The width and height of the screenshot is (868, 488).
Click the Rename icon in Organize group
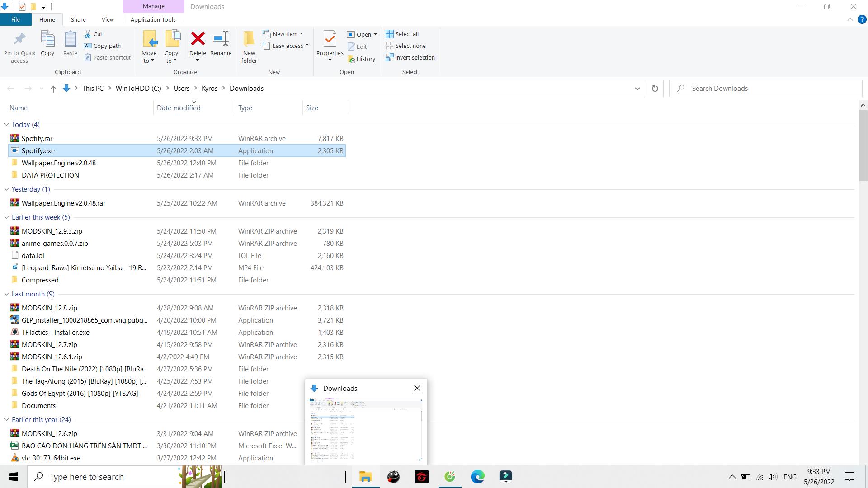point(221,39)
